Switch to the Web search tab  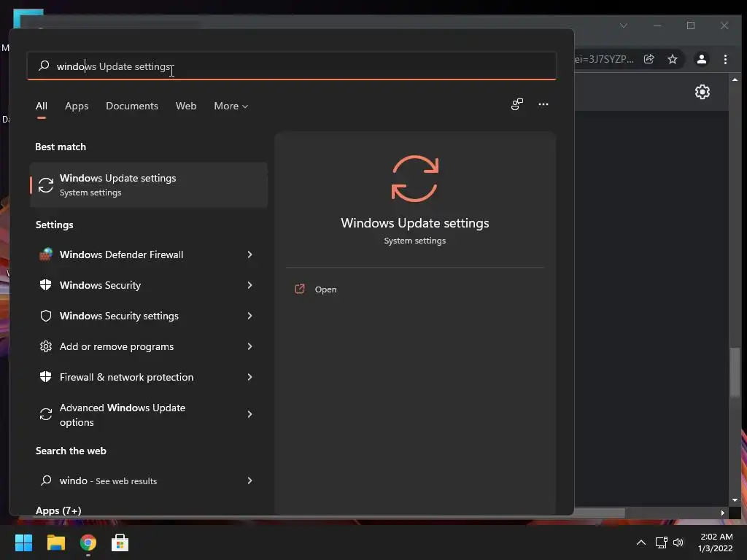pos(186,106)
